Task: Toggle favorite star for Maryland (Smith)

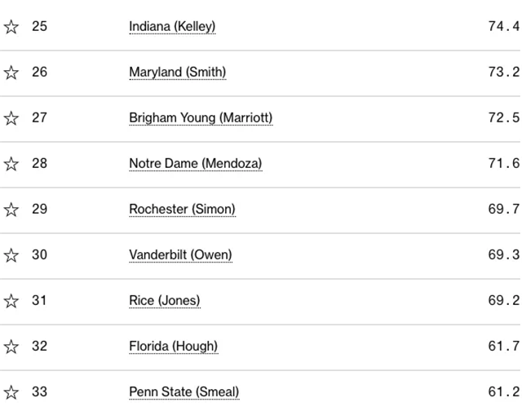Action: 11,73
